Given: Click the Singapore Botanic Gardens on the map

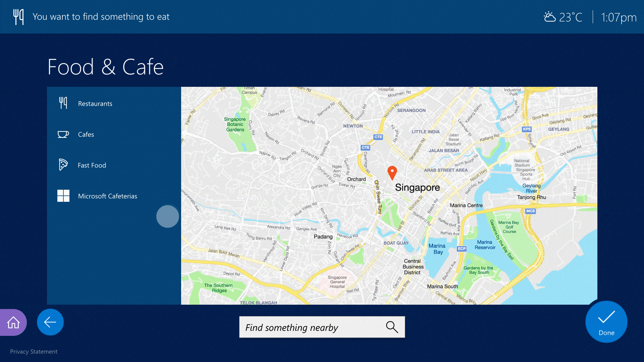Looking at the screenshot, I should 235,124.
